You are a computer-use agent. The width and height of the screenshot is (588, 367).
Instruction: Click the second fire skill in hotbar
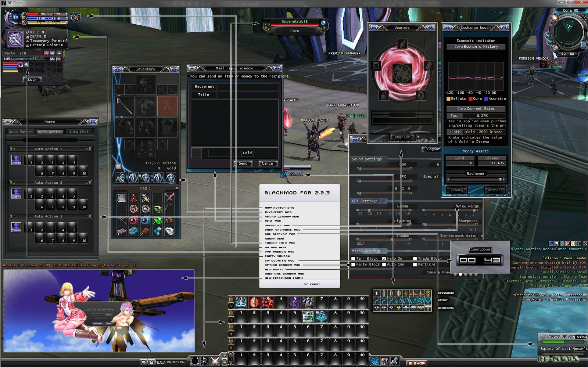(x=254, y=302)
